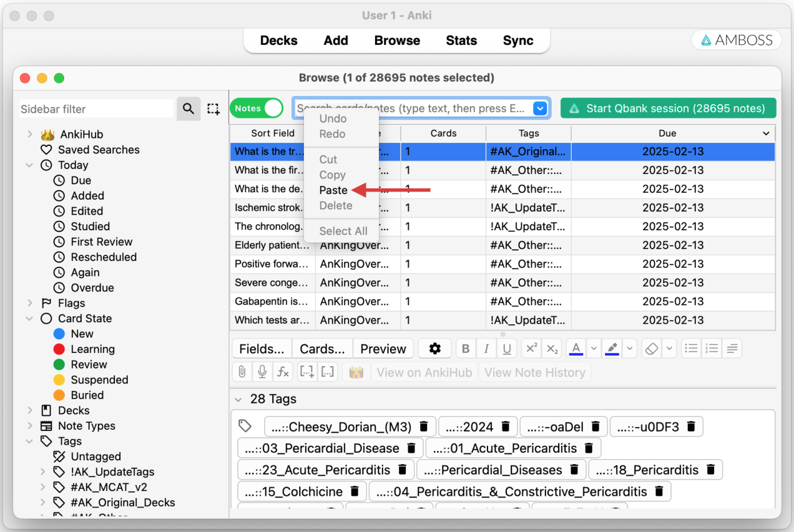
Task: Expand the Decks sidebar section
Action: (30, 410)
